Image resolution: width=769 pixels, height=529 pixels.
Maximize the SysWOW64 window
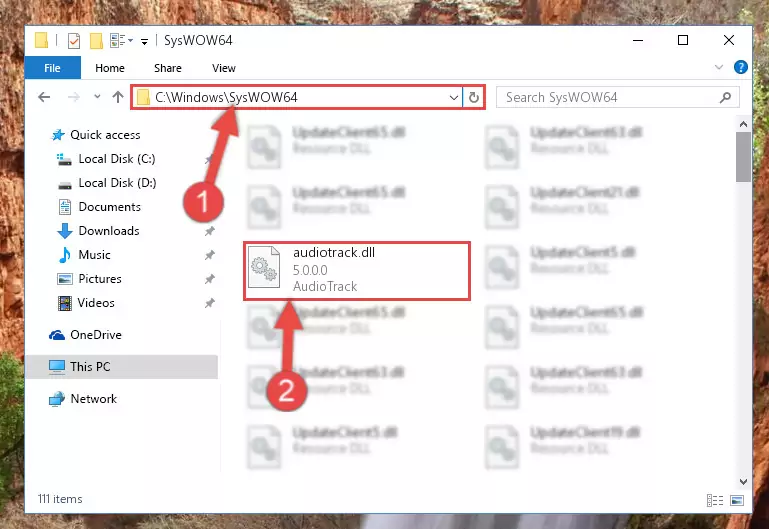point(683,40)
